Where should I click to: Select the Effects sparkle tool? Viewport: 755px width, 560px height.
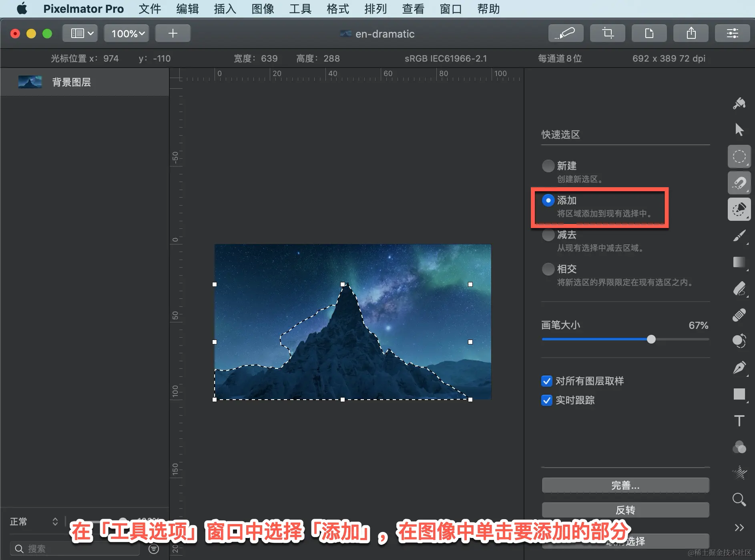739,473
